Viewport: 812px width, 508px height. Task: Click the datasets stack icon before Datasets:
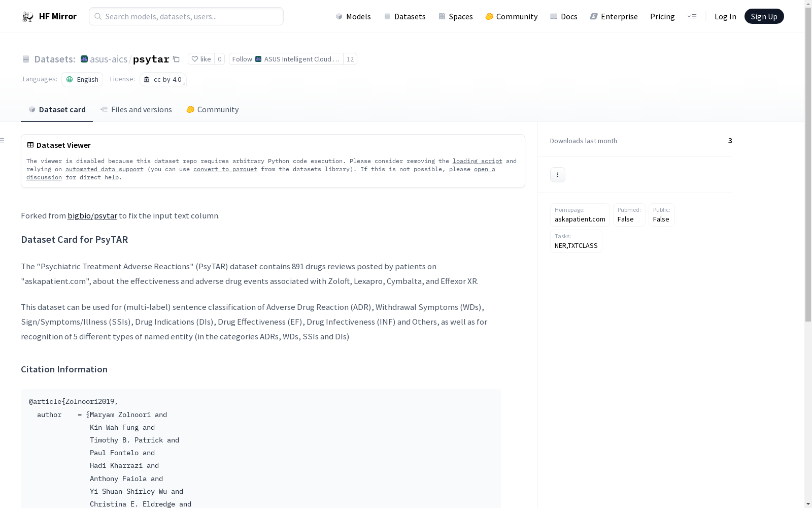(26, 59)
